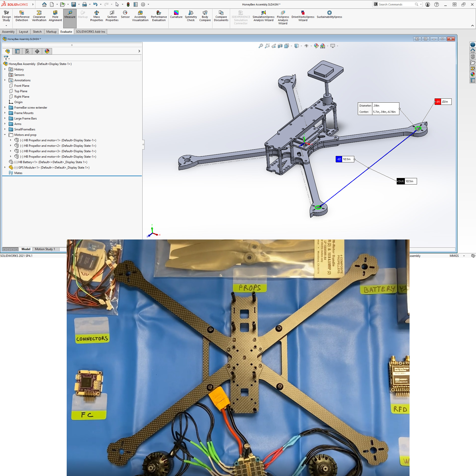The height and width of the screenshot is (476, 476).
Task: Activate the Section View icon
Action: click(280, 46)
